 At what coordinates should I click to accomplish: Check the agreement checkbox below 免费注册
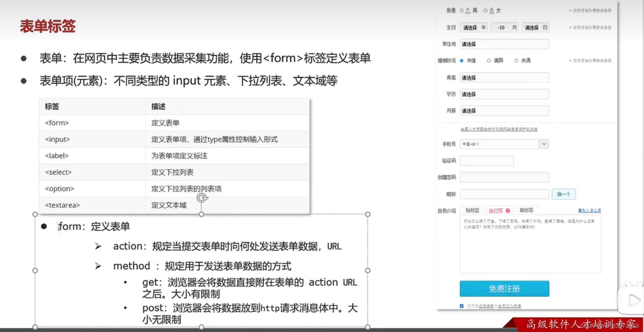(461, 306)
